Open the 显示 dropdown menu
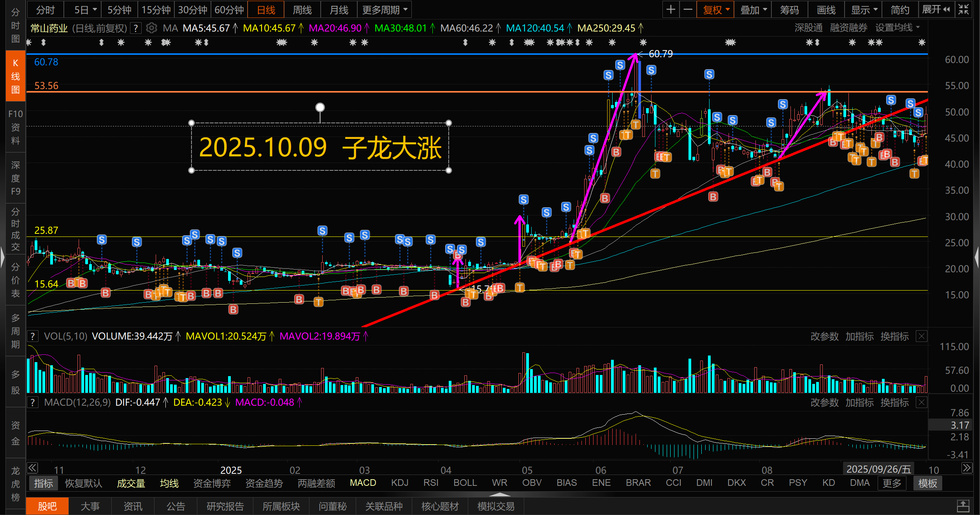 coord(864,10)
